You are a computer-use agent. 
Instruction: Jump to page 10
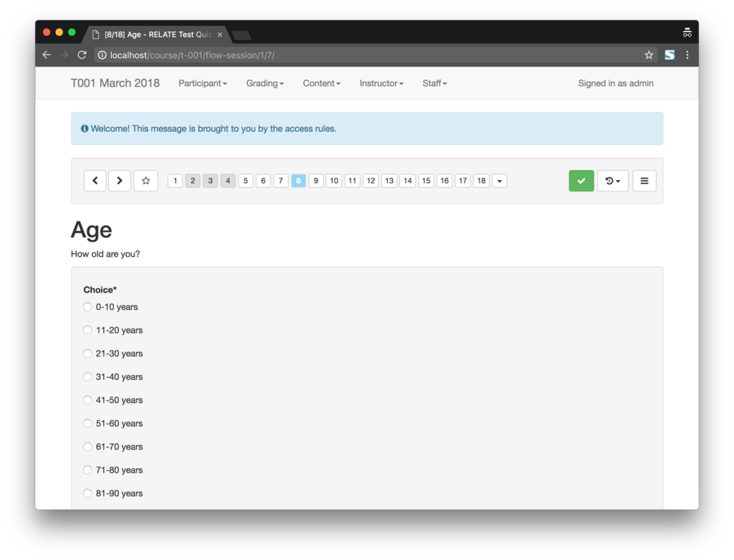tap(334, 181)
